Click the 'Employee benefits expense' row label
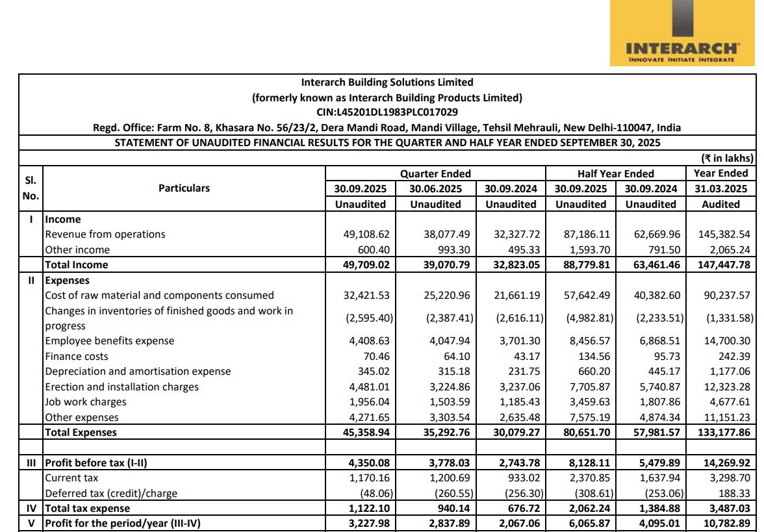This screenshot has width=764, height=532. click(x=110, y=341)
